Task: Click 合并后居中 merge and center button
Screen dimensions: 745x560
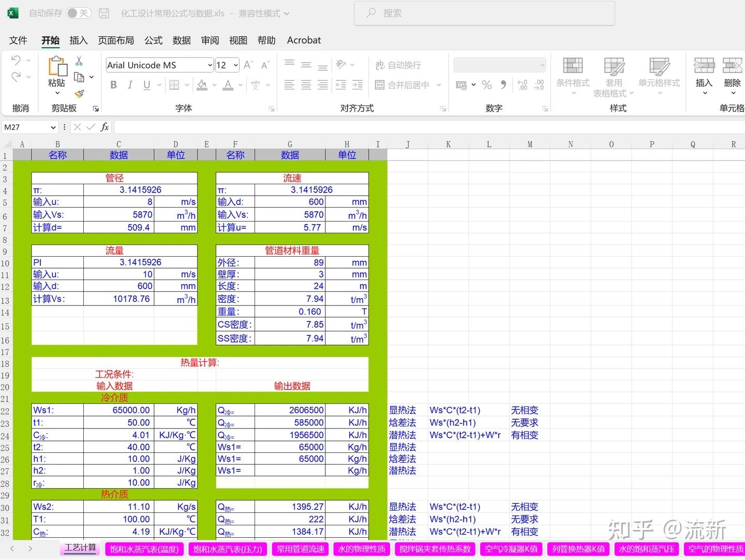Action: (402, 85)
